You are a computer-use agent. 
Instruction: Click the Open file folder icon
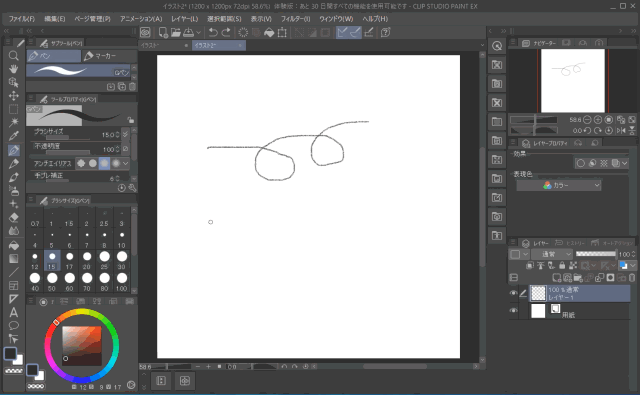tap(176, 32)
